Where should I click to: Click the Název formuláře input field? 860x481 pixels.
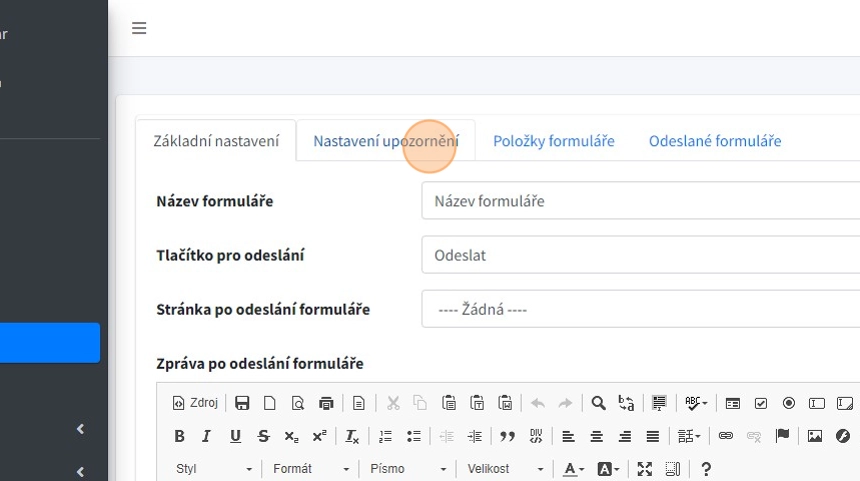(x=640, y=201)
